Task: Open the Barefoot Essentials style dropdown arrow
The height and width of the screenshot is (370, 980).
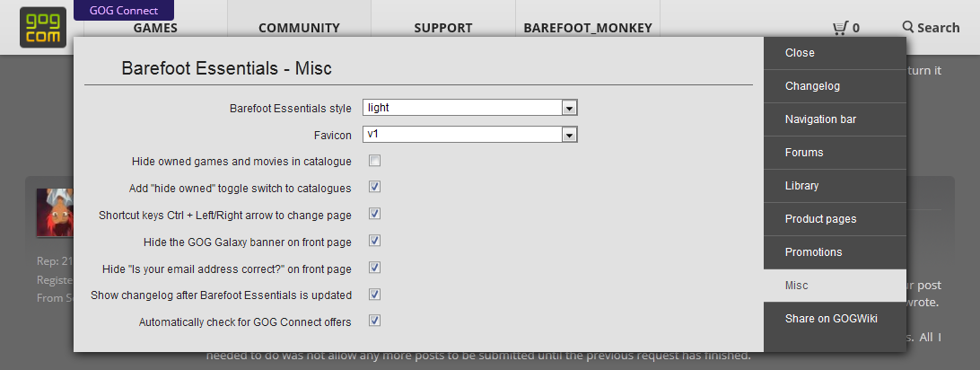Action: click(569, 108)
